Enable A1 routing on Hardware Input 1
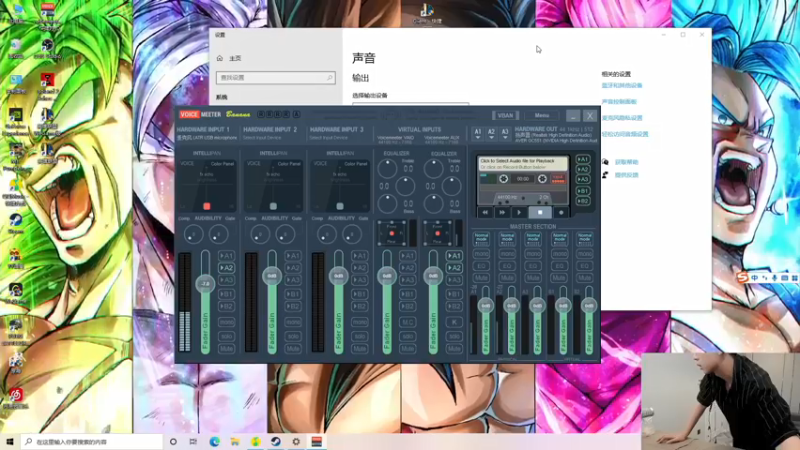The height and width of the screenshot is (450, 800). (227, 256)
